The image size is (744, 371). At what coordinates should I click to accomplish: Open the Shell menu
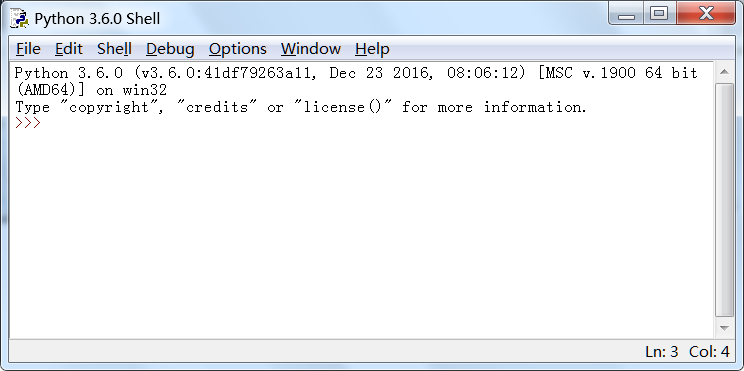(114, 49)
